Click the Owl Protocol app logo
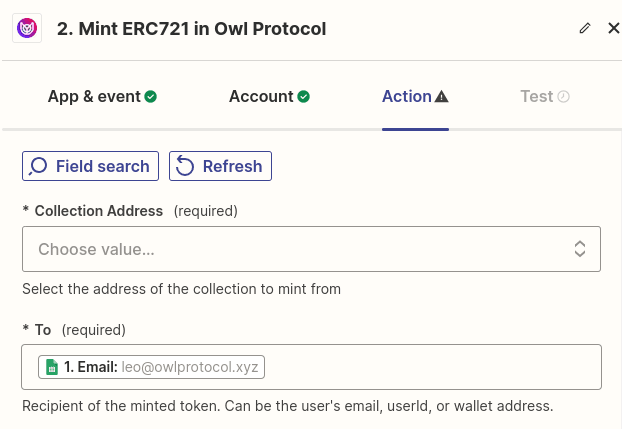The width and height of the screenshot is (622, 429). coord(27,28)
